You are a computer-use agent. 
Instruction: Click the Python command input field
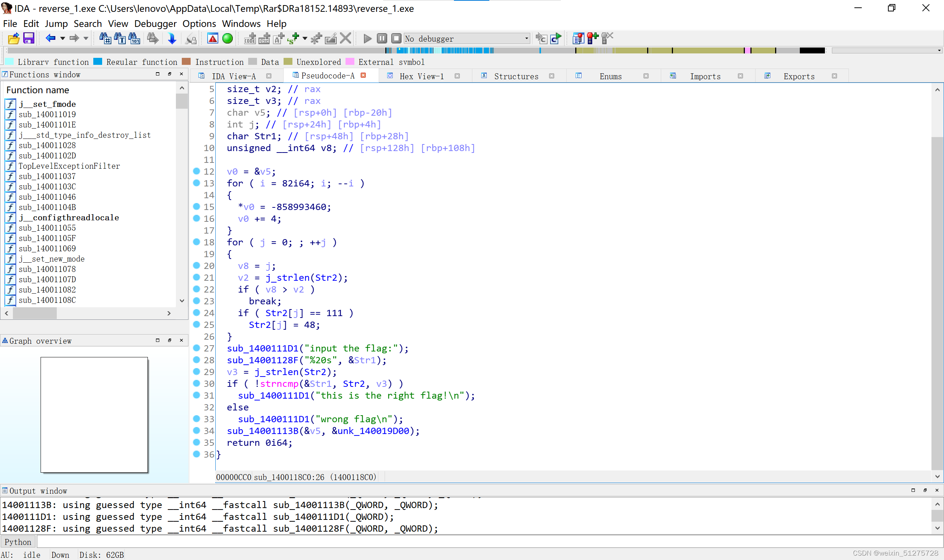tap(489, 542)
